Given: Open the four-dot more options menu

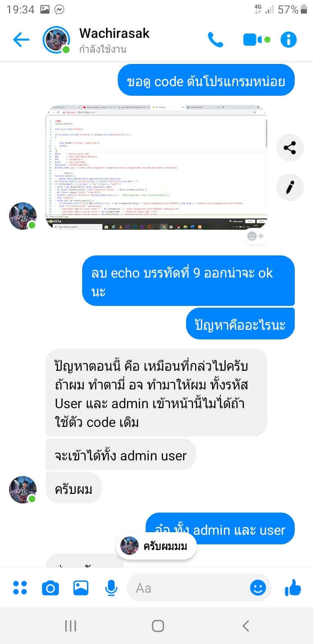Looking at the screenshot, I should click(20, 587).
